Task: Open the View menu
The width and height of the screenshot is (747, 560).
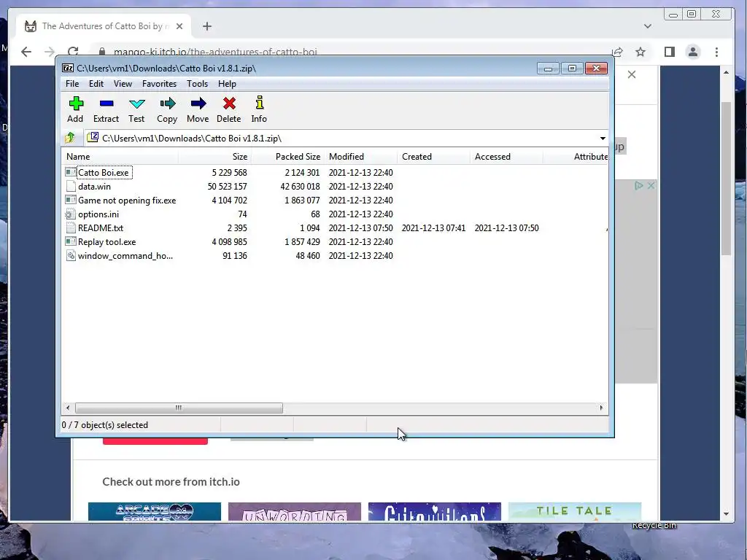Action: click(123, 84)
